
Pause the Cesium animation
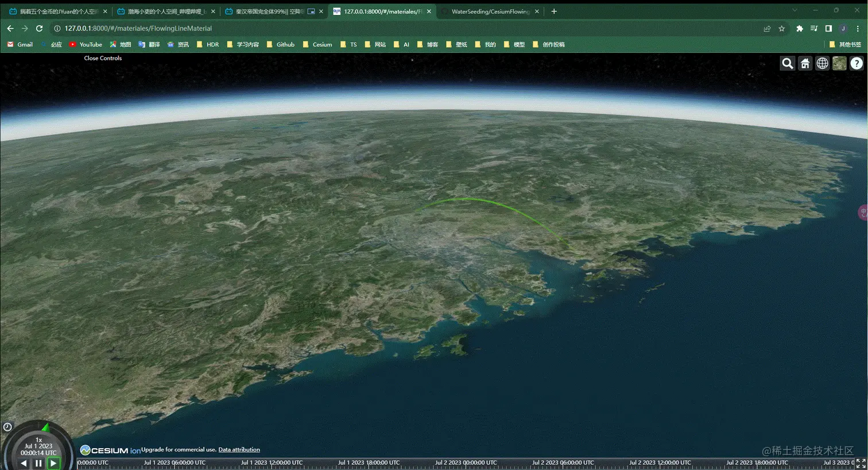click(x=38, y=463)
